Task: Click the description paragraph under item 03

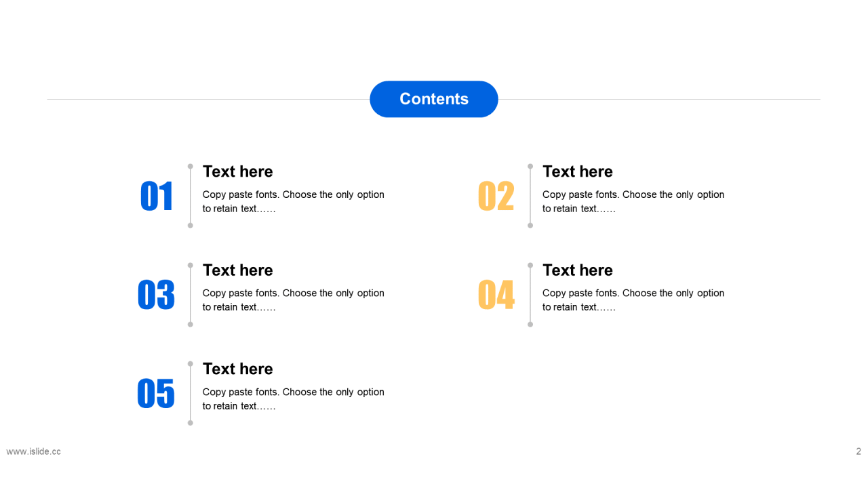Action: (294, 300)
